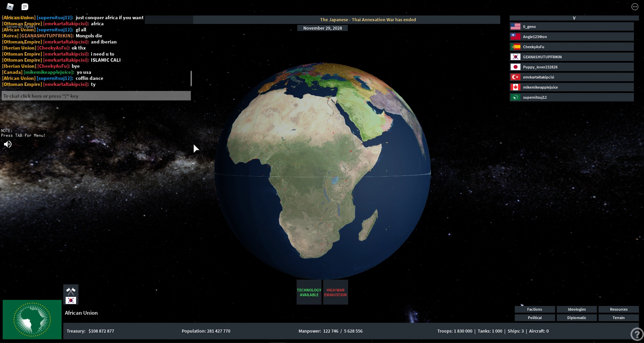Click the crossed axes war icon

(71, 291)
